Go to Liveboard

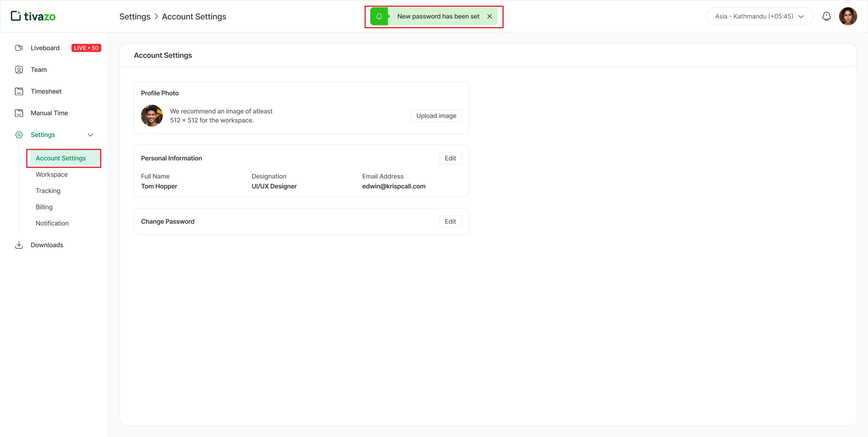coord(45,48)
